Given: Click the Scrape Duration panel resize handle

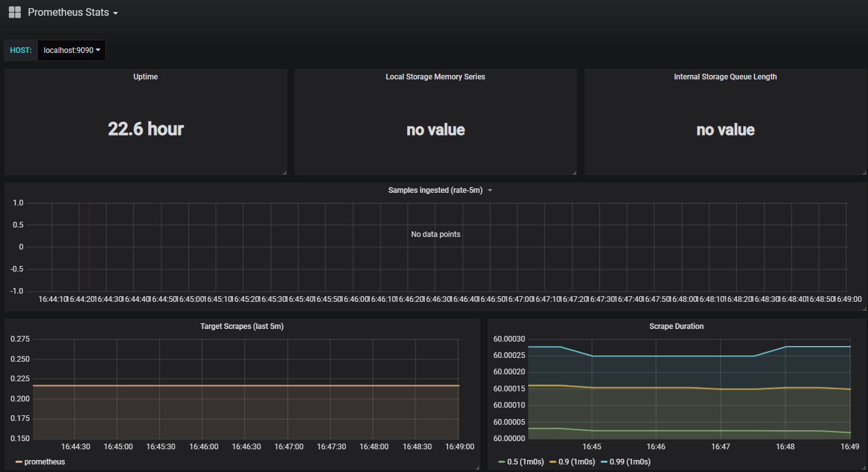Looking at the screenshot, I should tap(864, 468).
